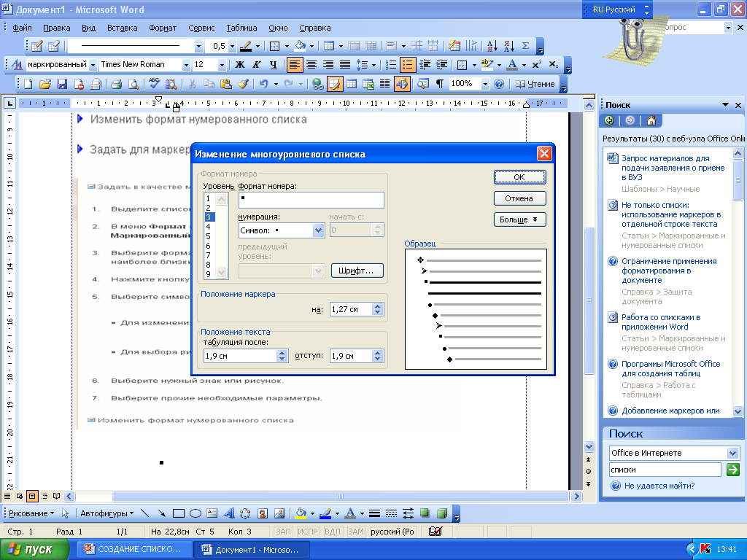This screenshot has height=560, width=747.
Task: Open the Формат menu
Action: [163, 28]
